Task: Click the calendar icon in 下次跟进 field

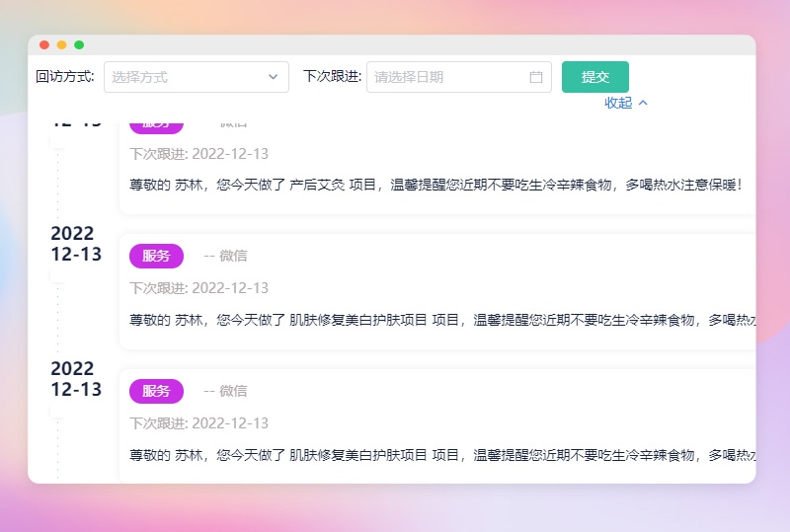Action: click(x=536, y=77)
